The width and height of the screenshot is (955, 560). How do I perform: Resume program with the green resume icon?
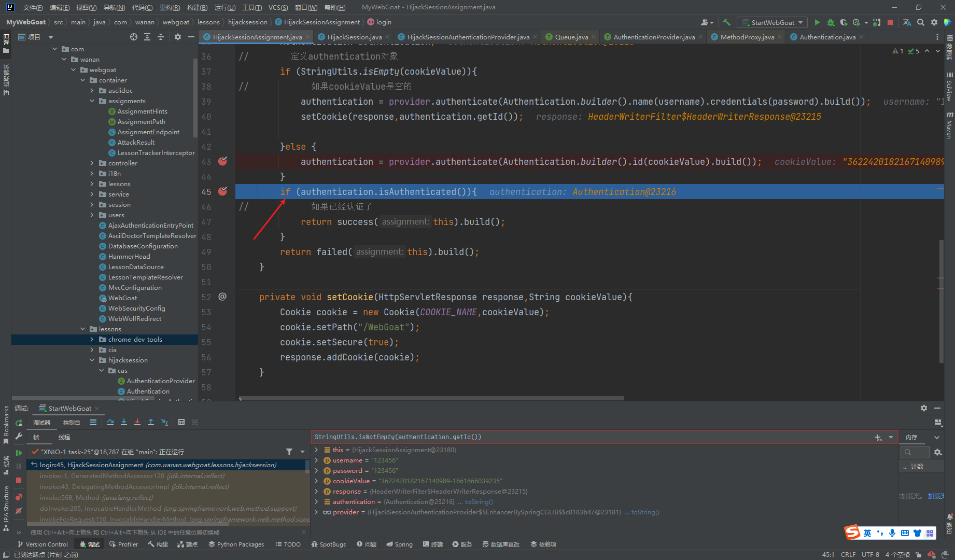click(x=19, y=452)
